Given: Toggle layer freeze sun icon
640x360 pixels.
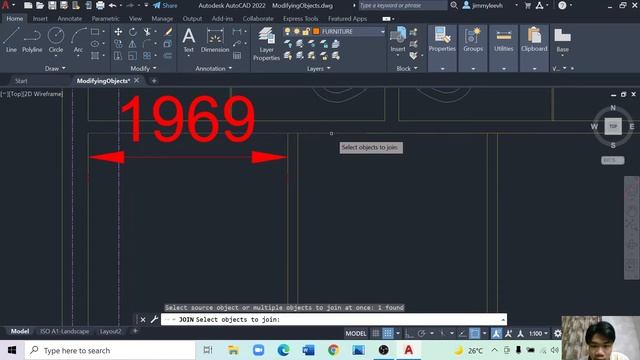Looking at the screenshot, I should [297, 31].
